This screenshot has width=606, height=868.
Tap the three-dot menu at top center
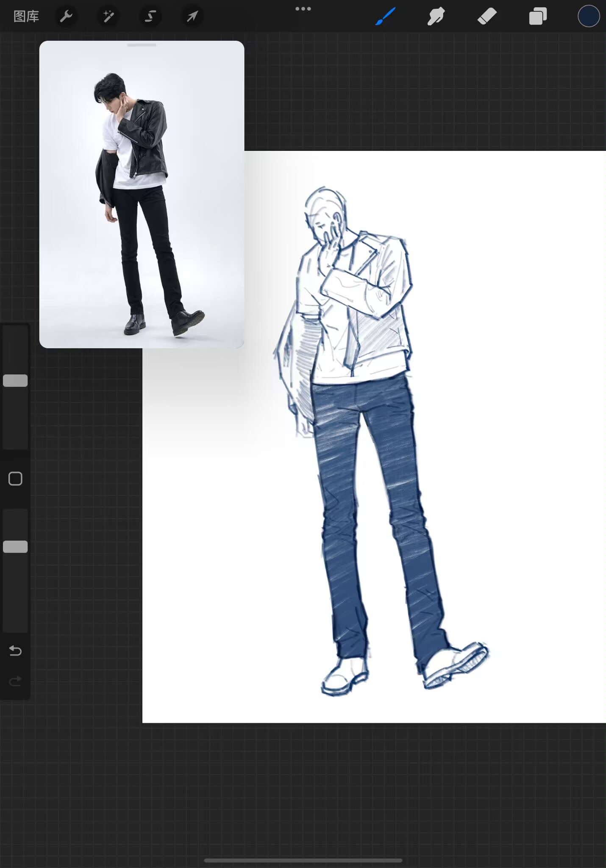[303, 9]
